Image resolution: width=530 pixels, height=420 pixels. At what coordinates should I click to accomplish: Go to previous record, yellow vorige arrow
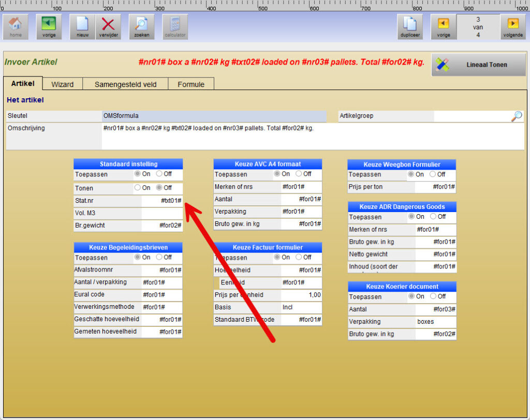444,27
